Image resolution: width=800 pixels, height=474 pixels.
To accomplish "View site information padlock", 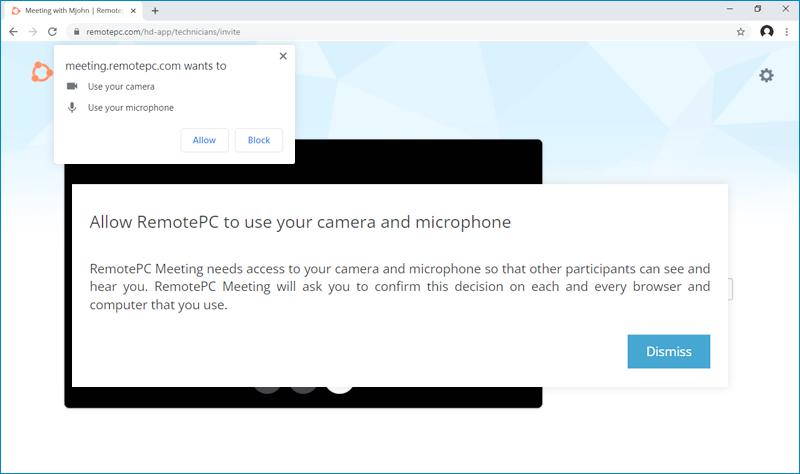I will click(77, 32).
